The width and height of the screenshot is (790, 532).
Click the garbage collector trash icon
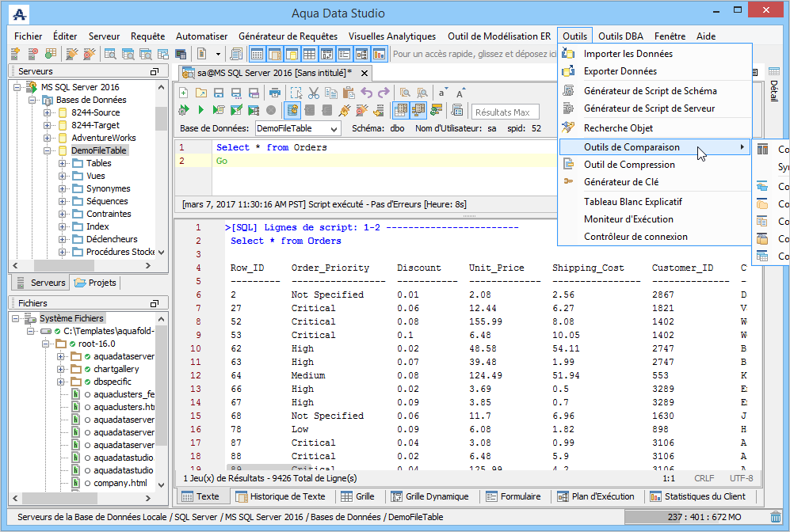[776, 518]
